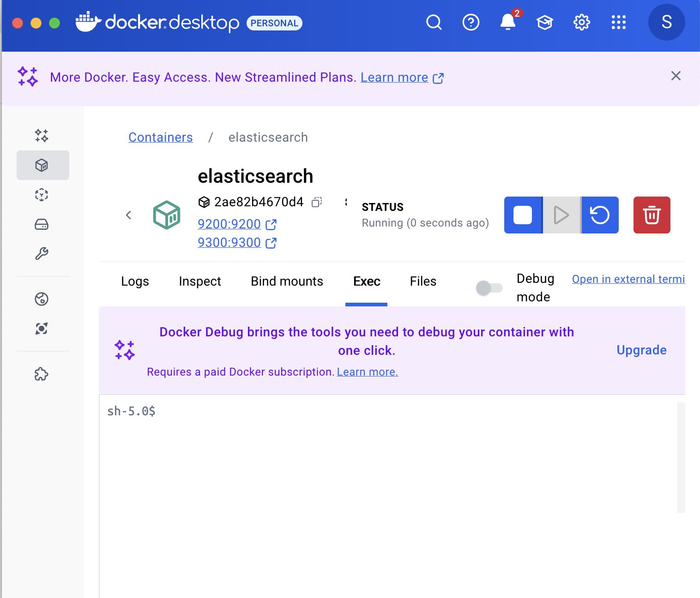Screen dimensions: 700x598
Task: Open Docker Desktop settings gear
Action: click(x=582, y=22)
